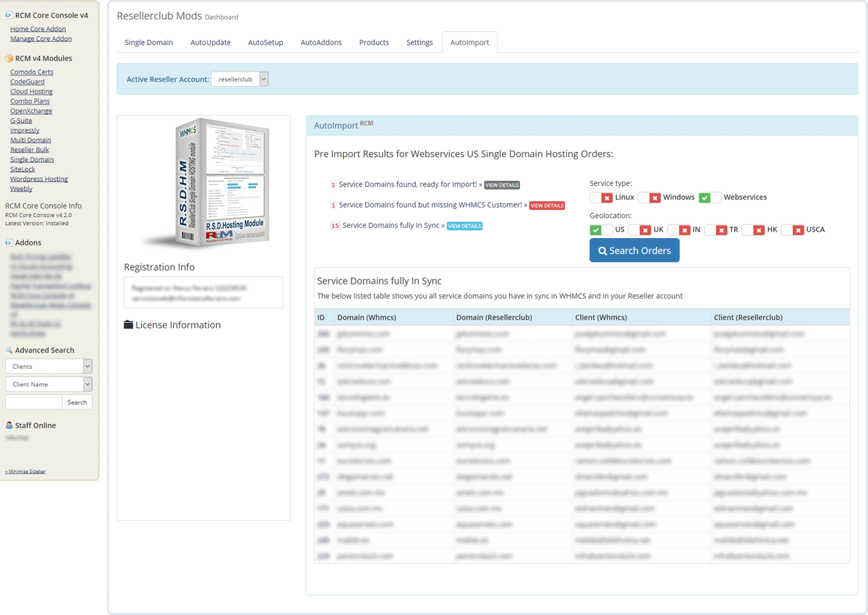The width and height of the screenshot is (868, 615).
Task: Click the Search Orders button
Action: (x=634, y=250)
